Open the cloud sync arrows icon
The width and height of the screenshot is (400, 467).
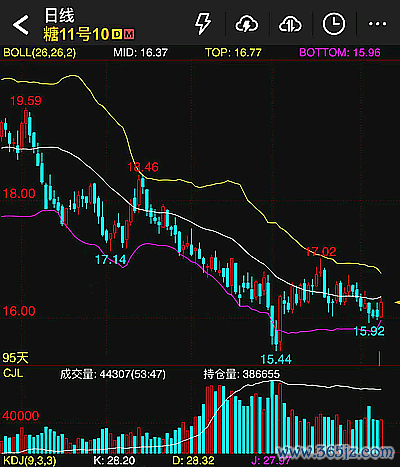290,24
